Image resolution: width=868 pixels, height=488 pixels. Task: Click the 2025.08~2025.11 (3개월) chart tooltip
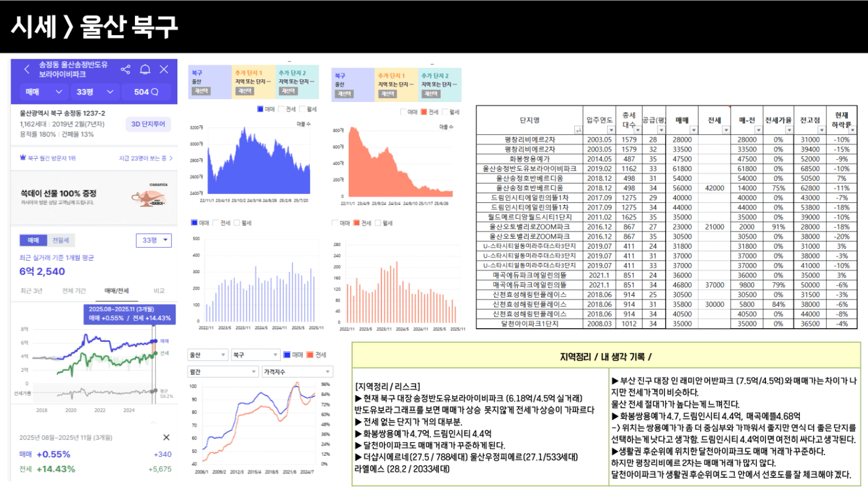(130, 314)
